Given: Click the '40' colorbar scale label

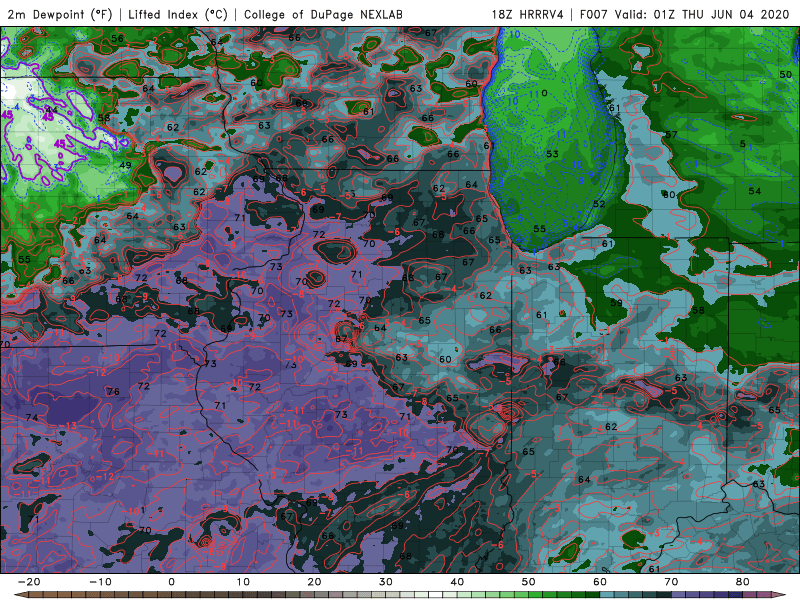Looking at the screenshot, I should pyautogui.click(x=457, y=582).
